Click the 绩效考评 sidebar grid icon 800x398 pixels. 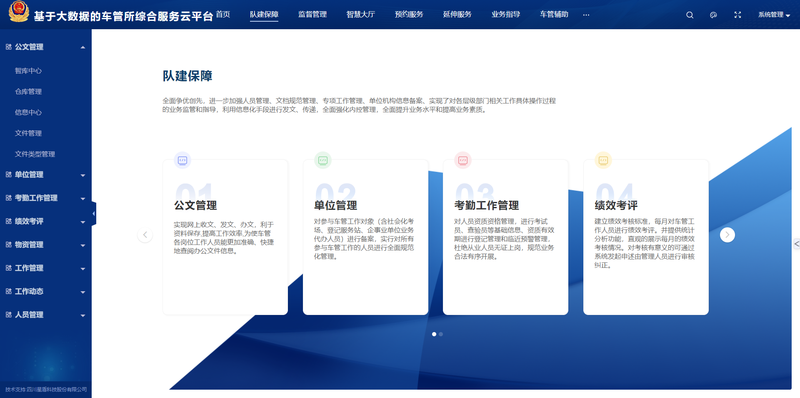[x=8, y=221]
